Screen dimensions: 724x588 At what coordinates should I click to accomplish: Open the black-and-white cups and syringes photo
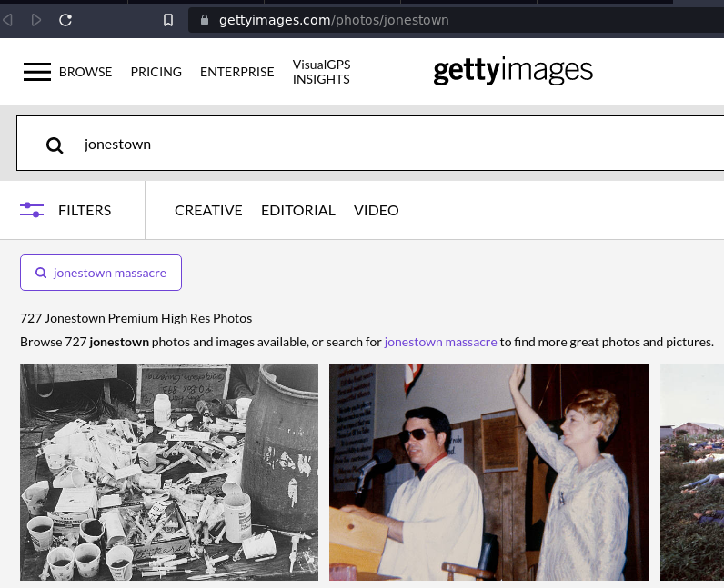pyautogui.click(x=169, y=472)
